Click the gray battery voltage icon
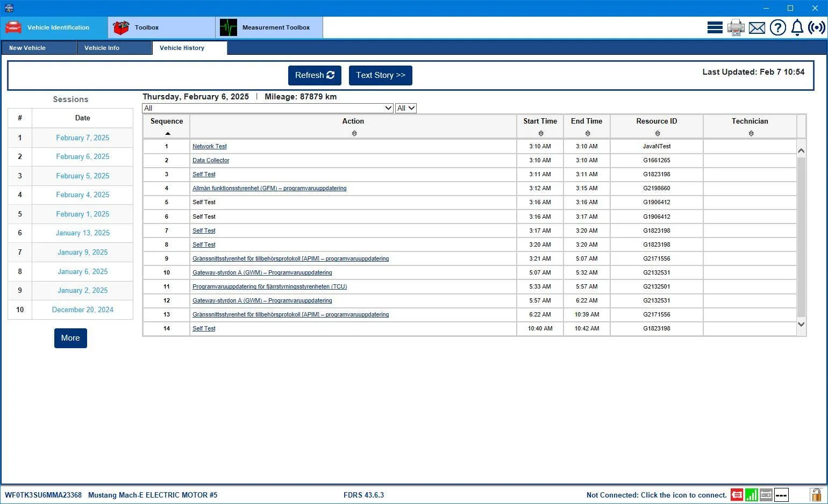828x504 pixels. 766,495
